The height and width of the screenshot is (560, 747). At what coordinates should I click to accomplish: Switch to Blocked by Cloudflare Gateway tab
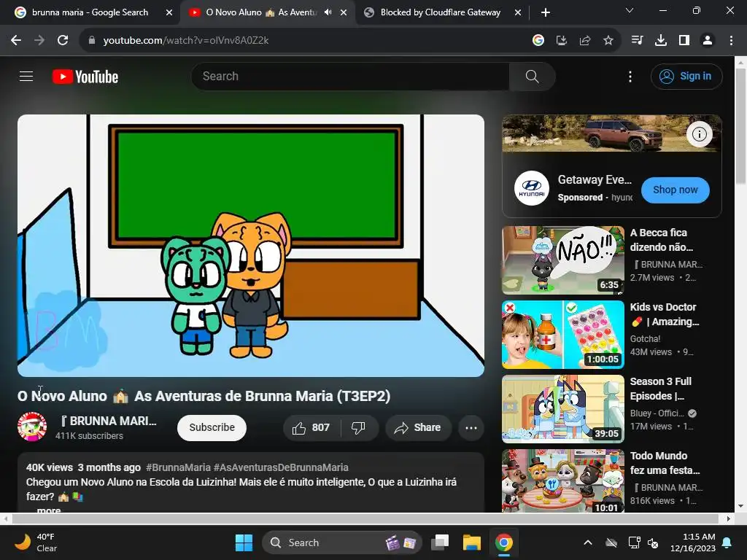pyautogui.click(x=440, y=12)
